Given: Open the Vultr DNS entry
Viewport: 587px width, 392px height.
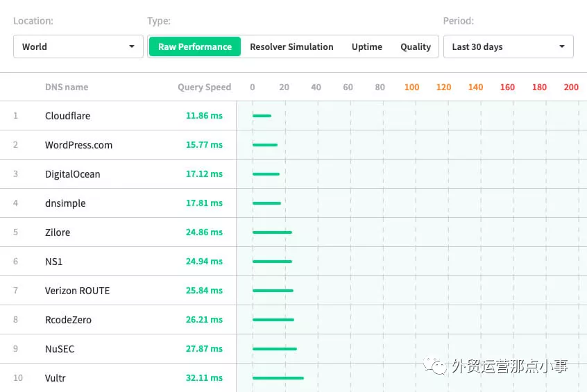Looking at the screenshot, I should pyautogui.click(x=55, y=378).
